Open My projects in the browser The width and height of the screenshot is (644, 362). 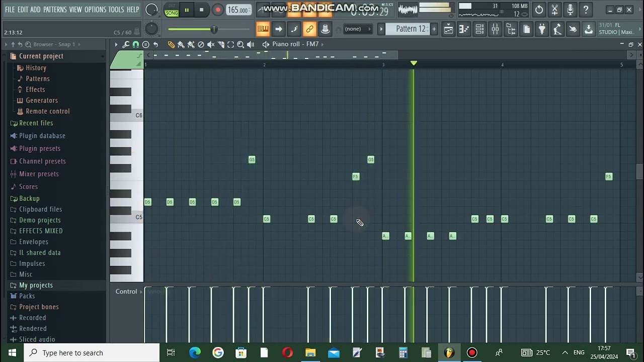(36, 285)
